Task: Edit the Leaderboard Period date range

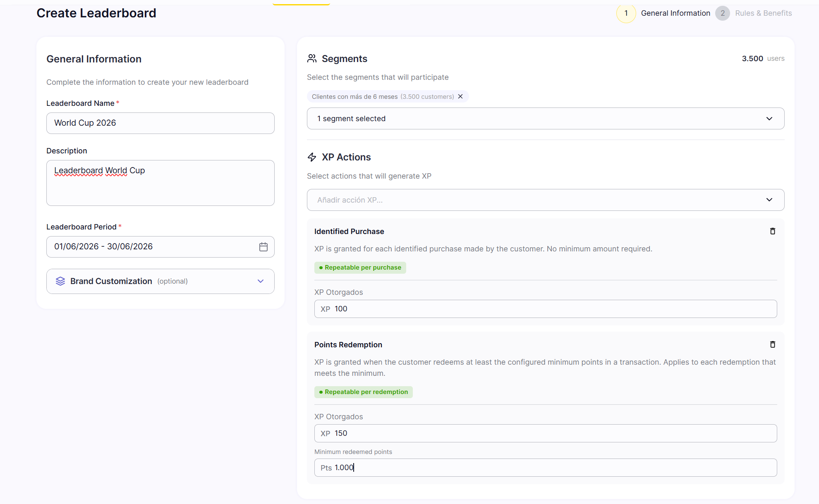Action: click(x=160, y=247)
